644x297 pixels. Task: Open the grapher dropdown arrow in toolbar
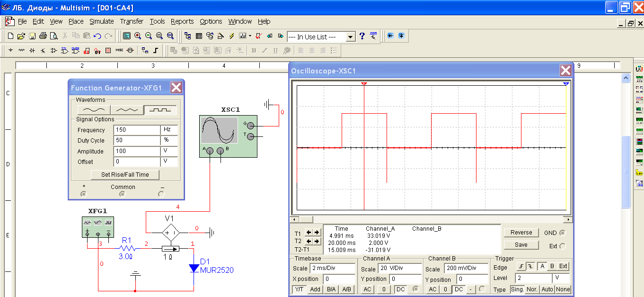click(250, 36)
